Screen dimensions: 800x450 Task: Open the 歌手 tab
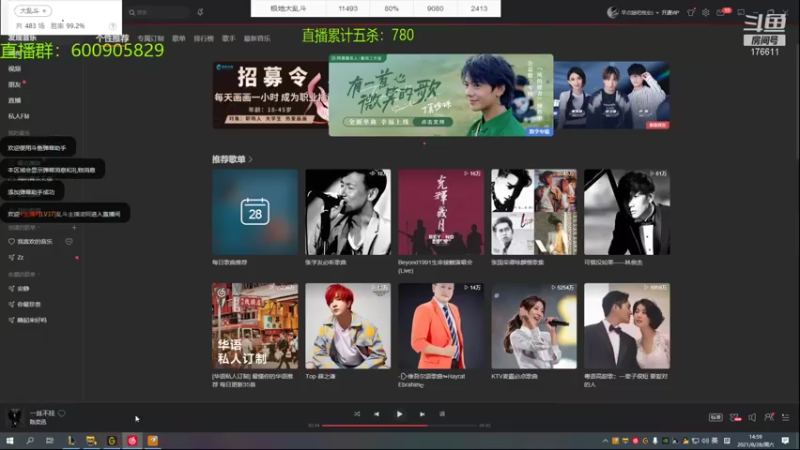coord(229,38)
